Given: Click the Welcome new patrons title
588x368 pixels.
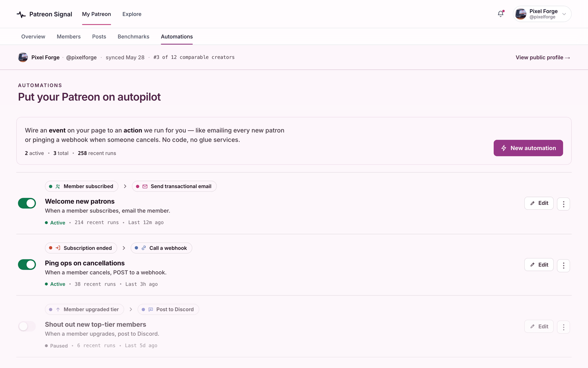Looking at the screenshot, I should 80,202.
